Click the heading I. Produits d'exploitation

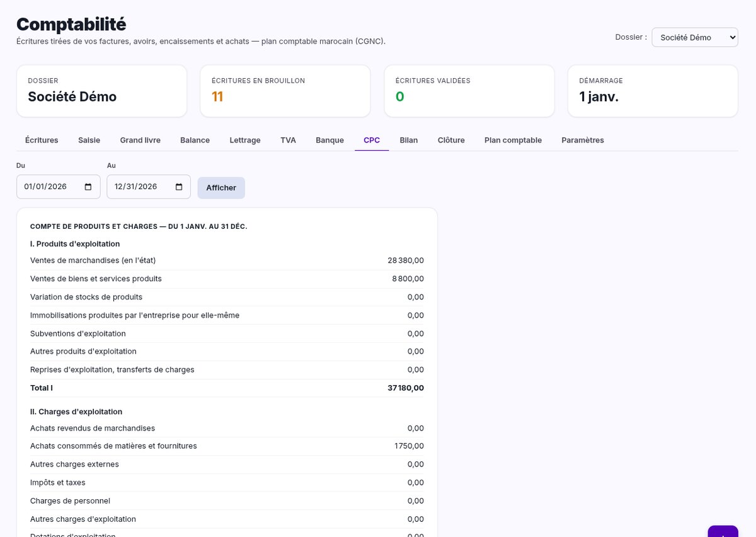pos(75,244)
